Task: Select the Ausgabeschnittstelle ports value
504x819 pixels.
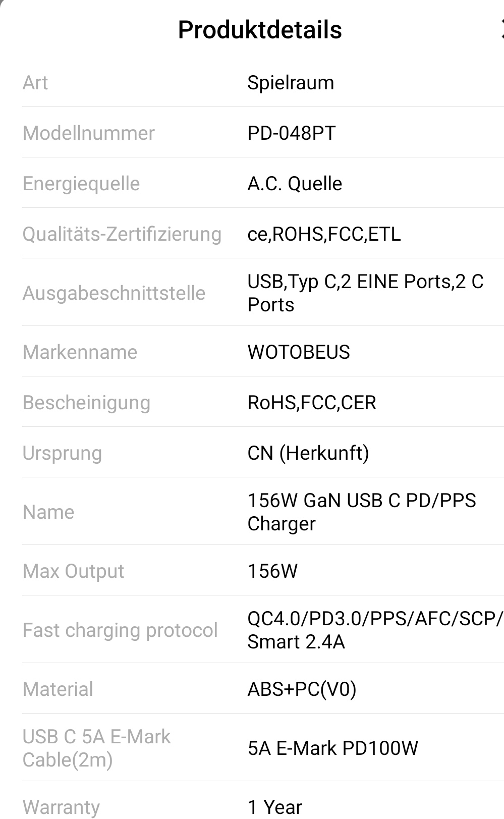Action: point(365,293)
